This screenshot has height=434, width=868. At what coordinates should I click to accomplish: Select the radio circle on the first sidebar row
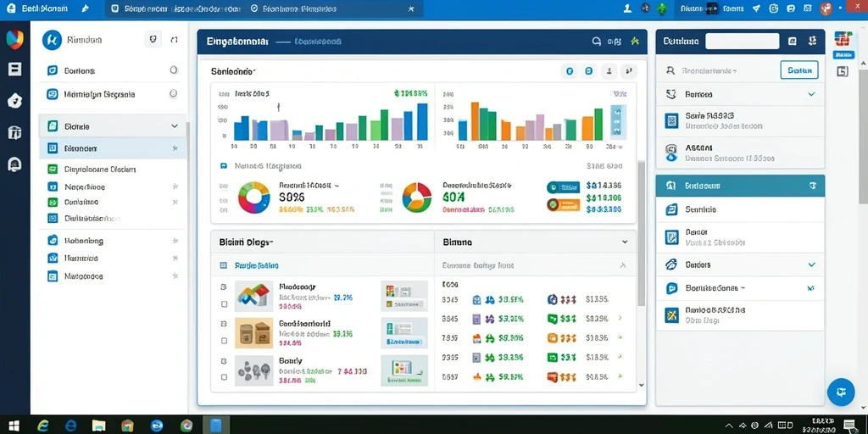pos(174,70)
